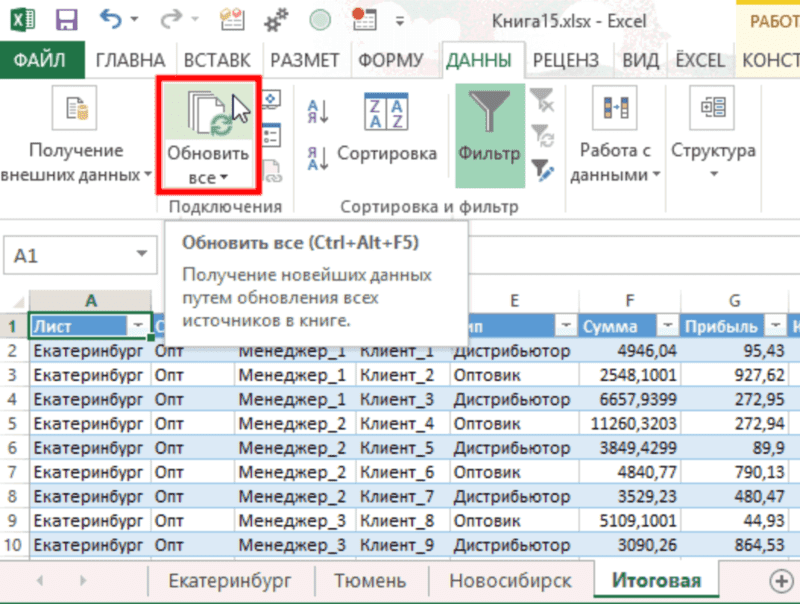800x604 pixels.
Task: Add a new sheet with the plus button
Action: (779, 580)
